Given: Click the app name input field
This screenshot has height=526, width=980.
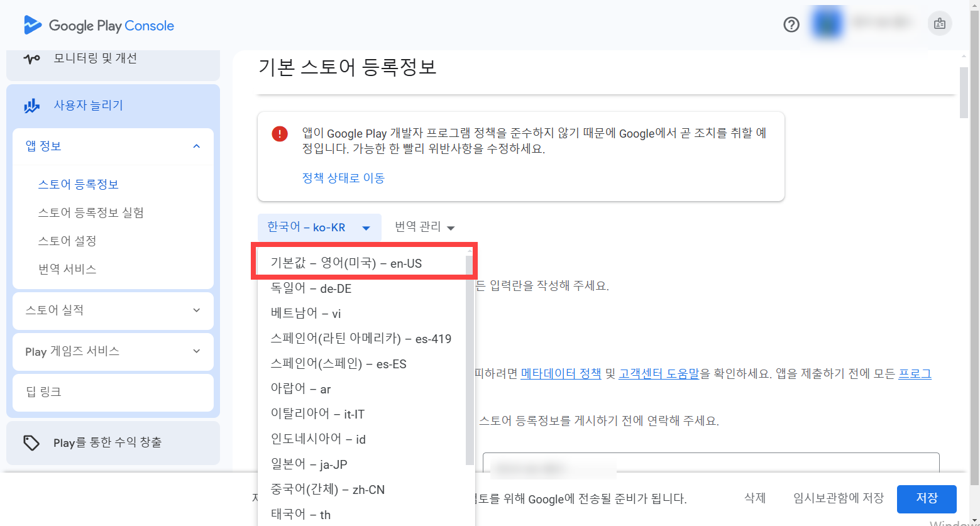Looking at the screenshot, I should [711, 463].
